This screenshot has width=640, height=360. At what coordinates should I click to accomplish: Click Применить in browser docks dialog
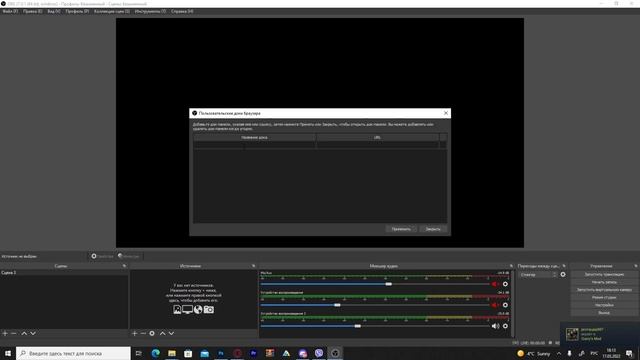coord(401,229)
